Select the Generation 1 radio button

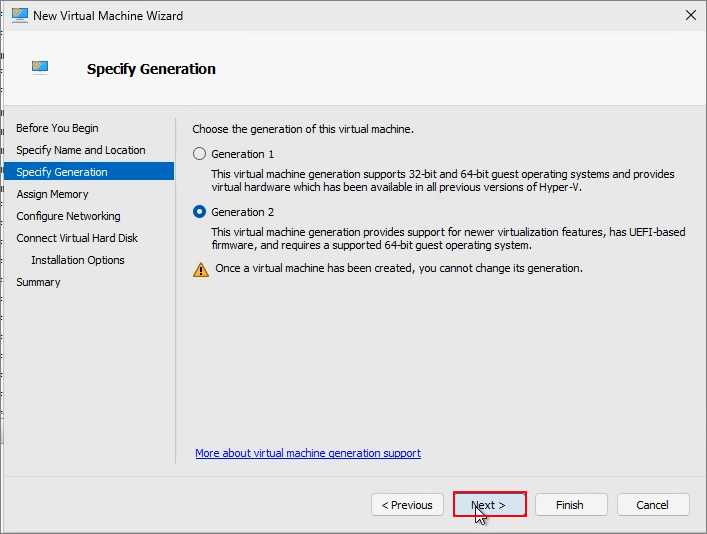[x=199, y=154]
